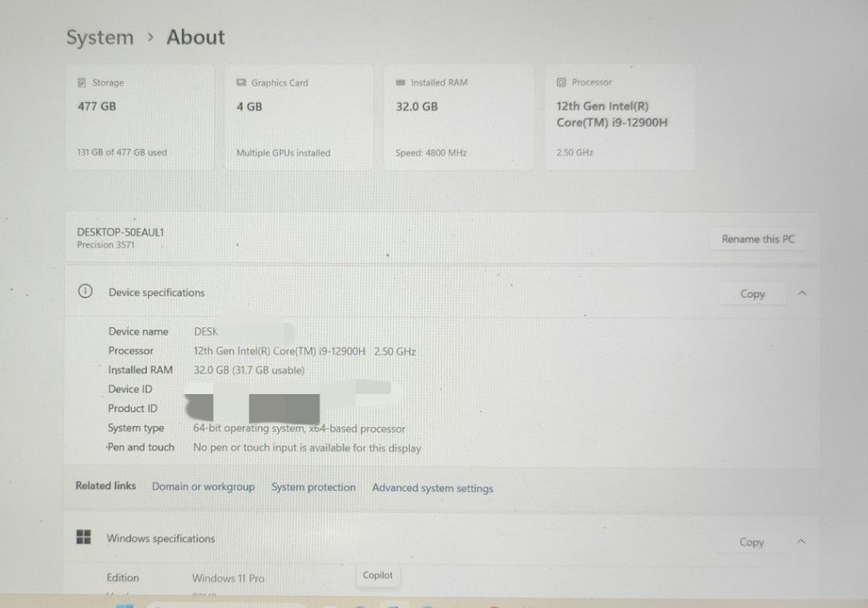
Task: Click the System type label
Action: (136, 428)
